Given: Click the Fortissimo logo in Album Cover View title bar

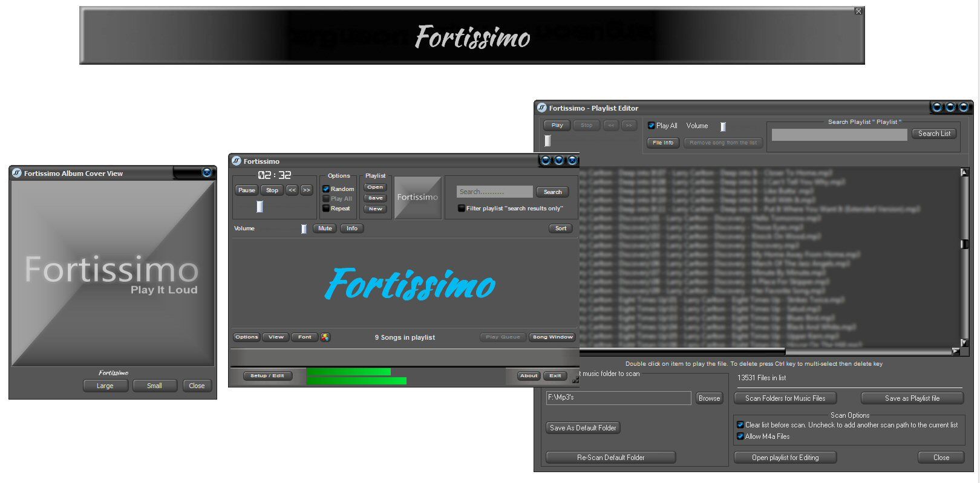Looking at the screenshot, I should point(17,173).
